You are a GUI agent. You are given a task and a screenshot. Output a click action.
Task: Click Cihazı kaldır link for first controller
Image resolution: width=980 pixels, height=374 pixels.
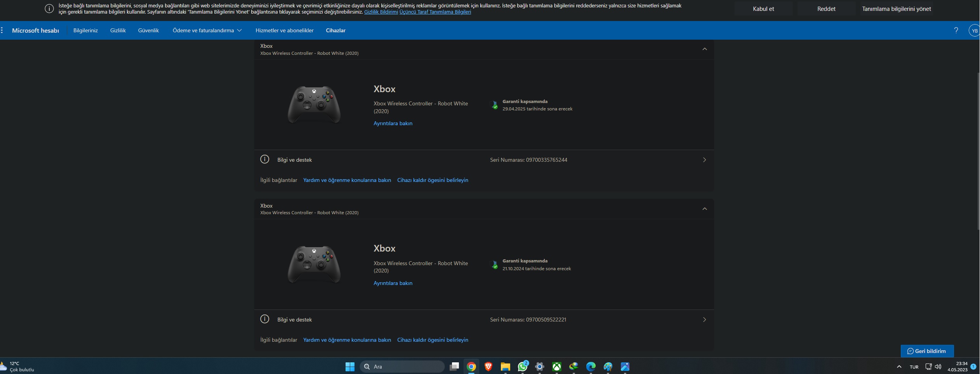tap(433, 180)
